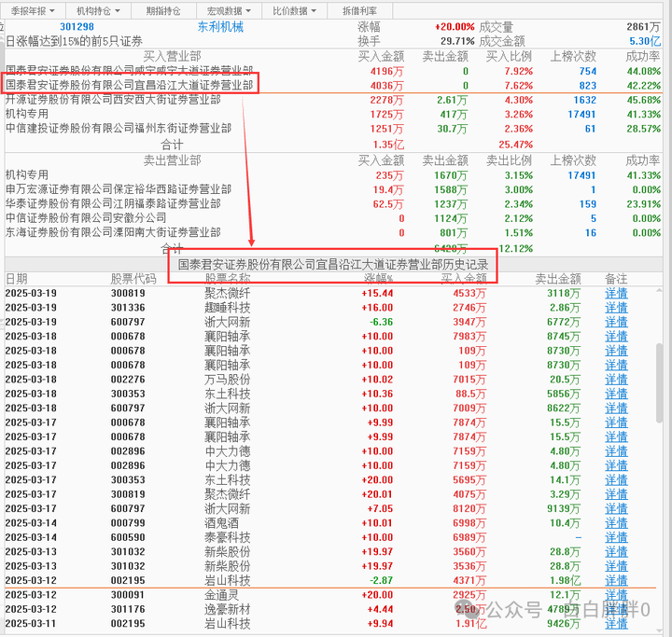Viewport: 672px width, 637px height.
Task: Click the 5.30亿 turnover amount
Action: point(645,42)
